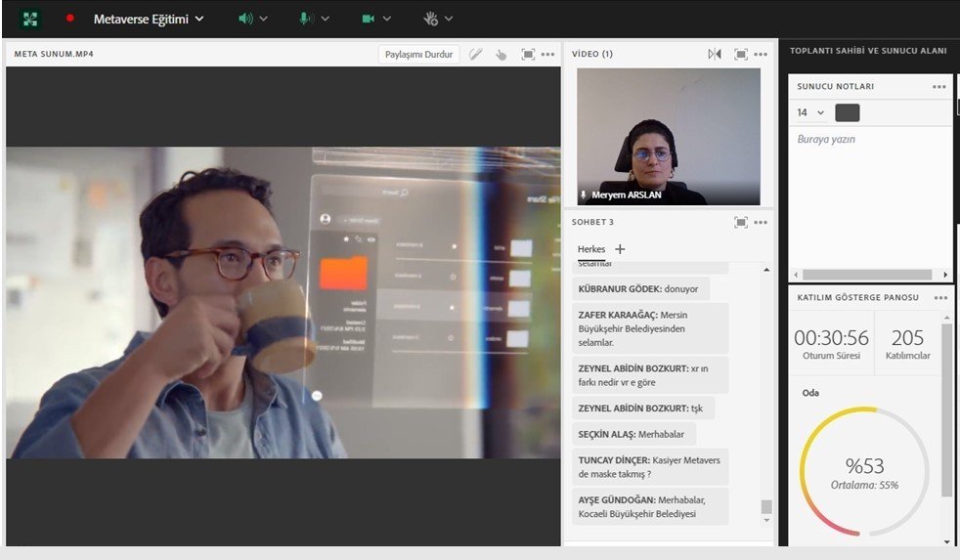
Task: Click TUNCAY DİNÇER Kasiyer Metavers message
Action: [650, 467]
